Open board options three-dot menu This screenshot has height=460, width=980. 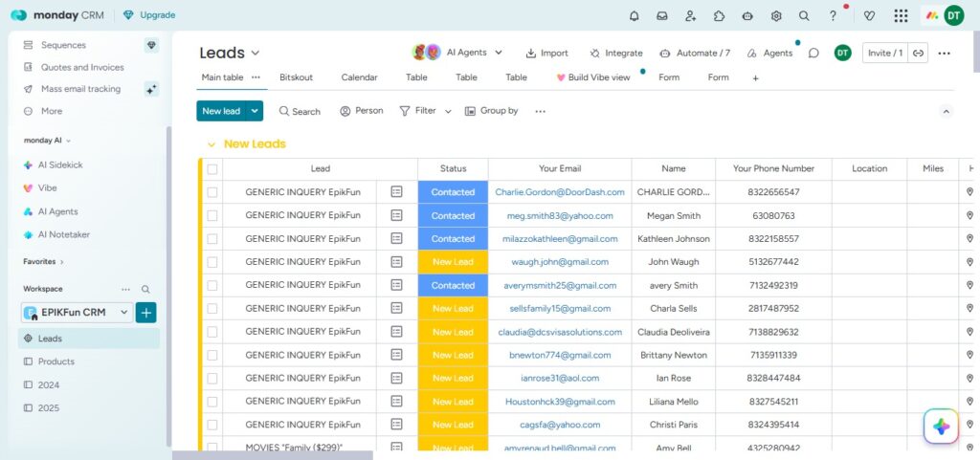tap(945, 53)
